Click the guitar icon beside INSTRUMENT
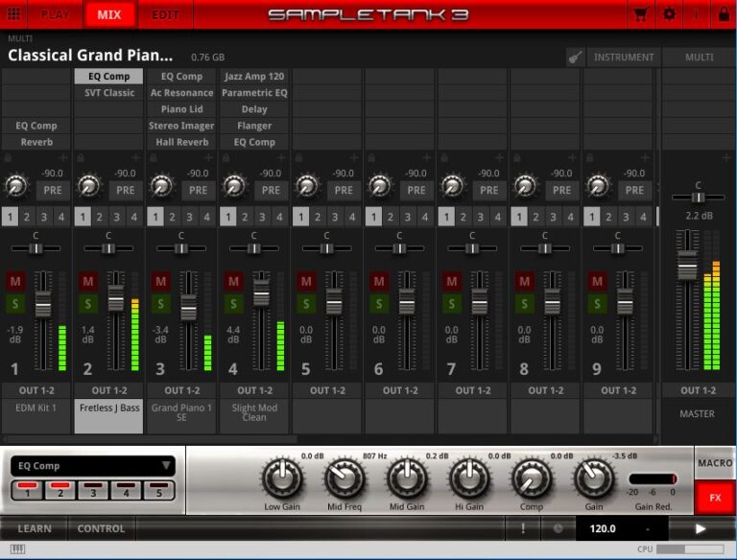Screen dimensions: 737x560 [575, 58]
